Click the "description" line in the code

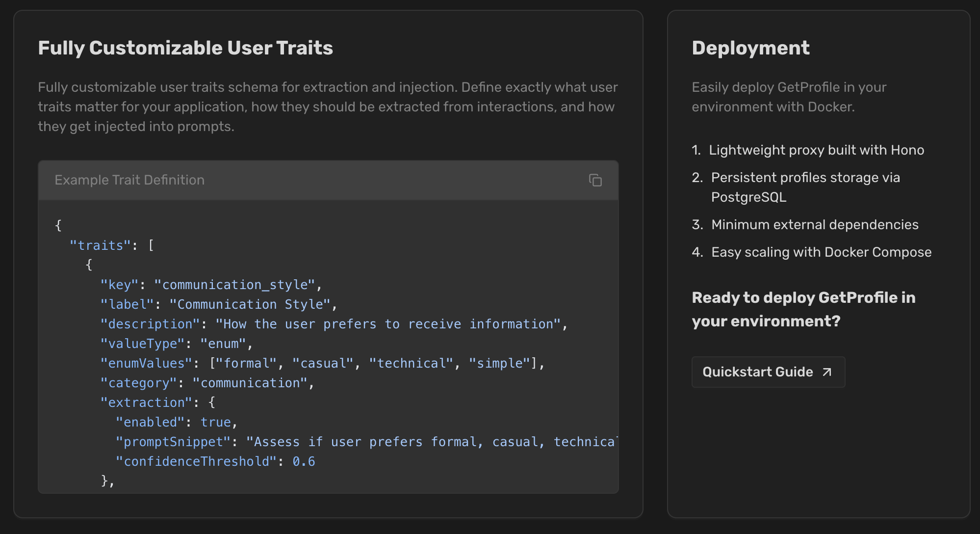(x=334, y=324)
